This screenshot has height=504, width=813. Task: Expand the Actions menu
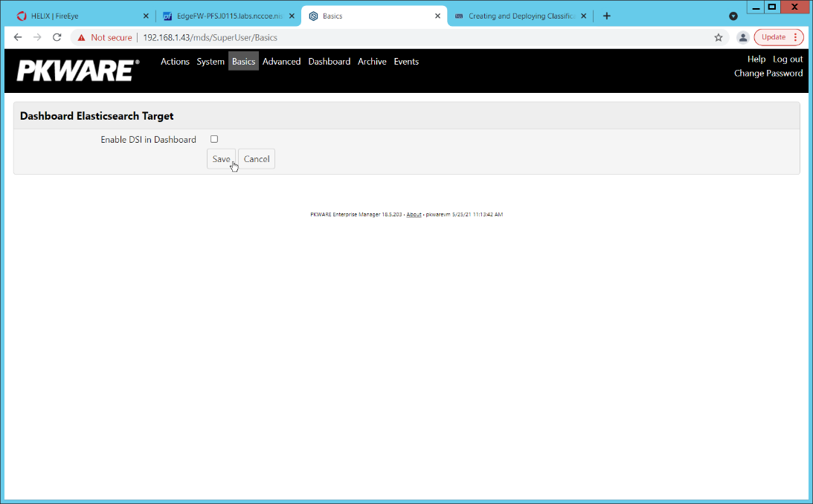pos(175,62)
